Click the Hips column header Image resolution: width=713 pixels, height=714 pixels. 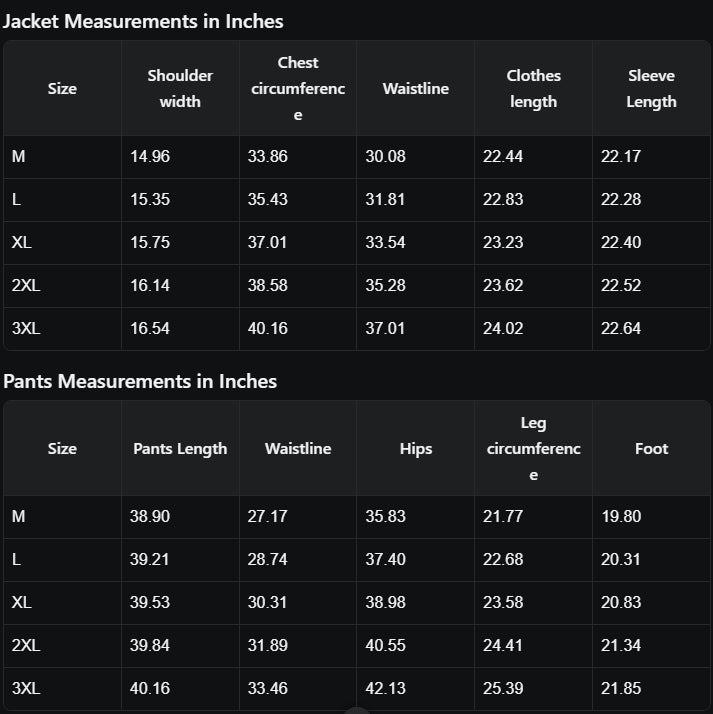click(x=416, y=449)
